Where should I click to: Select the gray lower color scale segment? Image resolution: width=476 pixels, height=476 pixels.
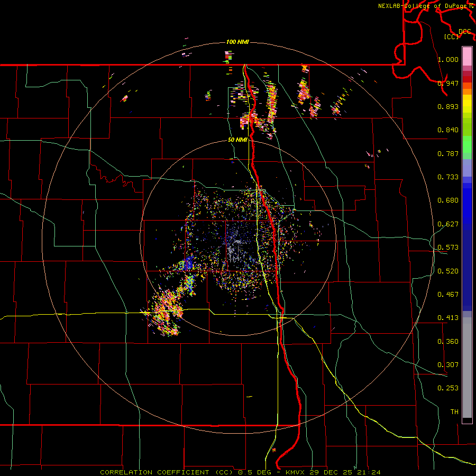(x=467, y=368)
